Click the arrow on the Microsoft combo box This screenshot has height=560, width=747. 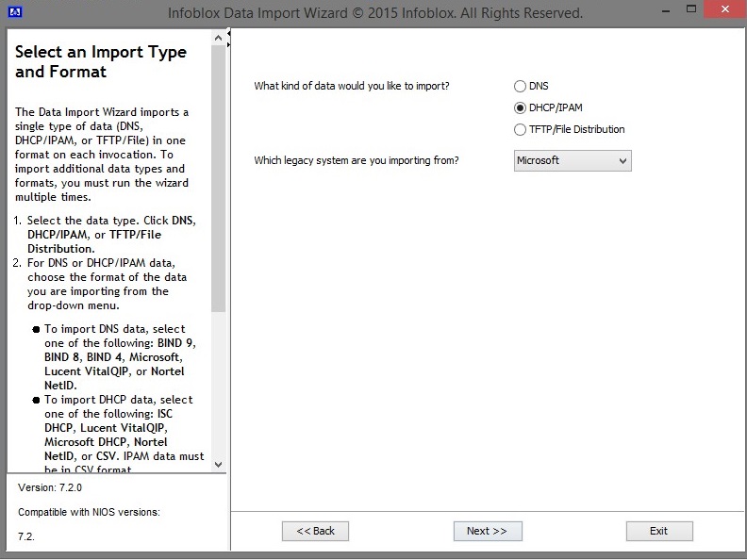click(622, 161)
